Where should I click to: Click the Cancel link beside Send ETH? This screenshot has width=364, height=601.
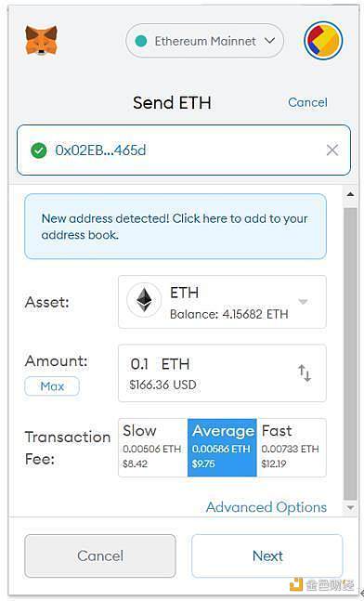click(307, 102)
